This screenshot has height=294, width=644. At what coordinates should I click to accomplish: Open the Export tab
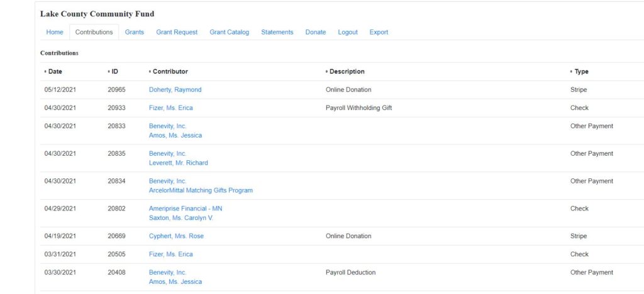click(379, 32)
